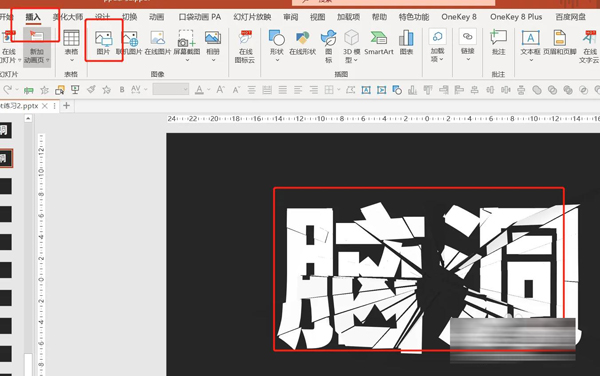Start slideshow from quick toolbar monitor icon
600x376 pixels.
pyautogui.click(x=75, y=90)
